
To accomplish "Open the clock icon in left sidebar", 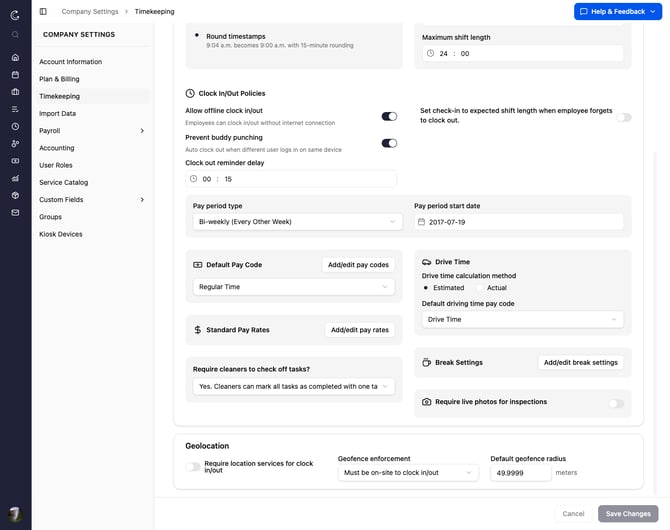I will pyautogui.click(x=15, y=127).
